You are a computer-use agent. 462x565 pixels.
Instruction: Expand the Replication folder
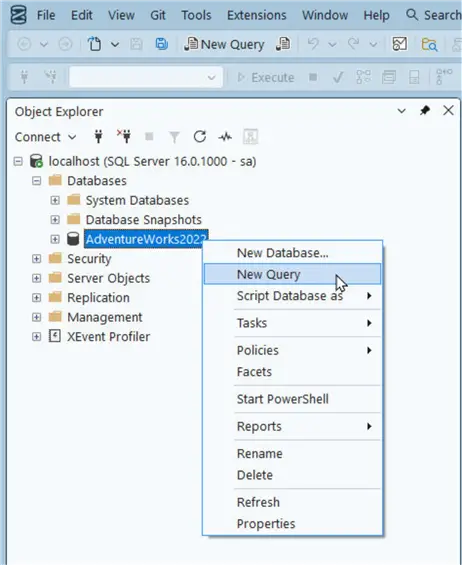coord(36,297)
